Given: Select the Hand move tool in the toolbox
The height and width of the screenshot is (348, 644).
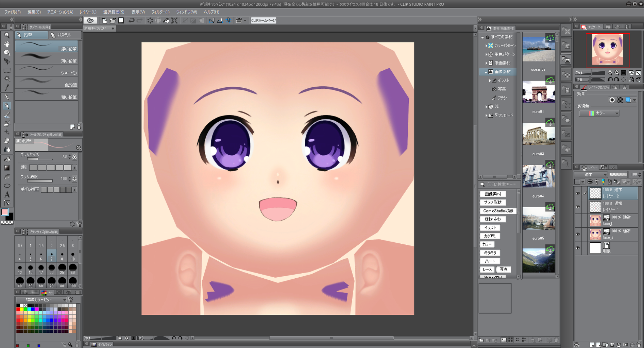Looking at the screenshot, I should pos(7,44).
